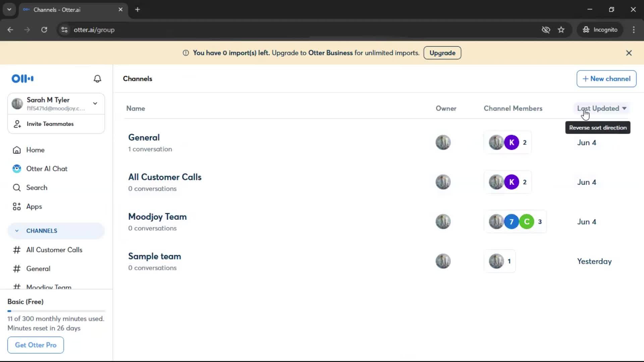644x362 pixels.
Task: Bookmark this page with the star icon
Action: (561, 30)
